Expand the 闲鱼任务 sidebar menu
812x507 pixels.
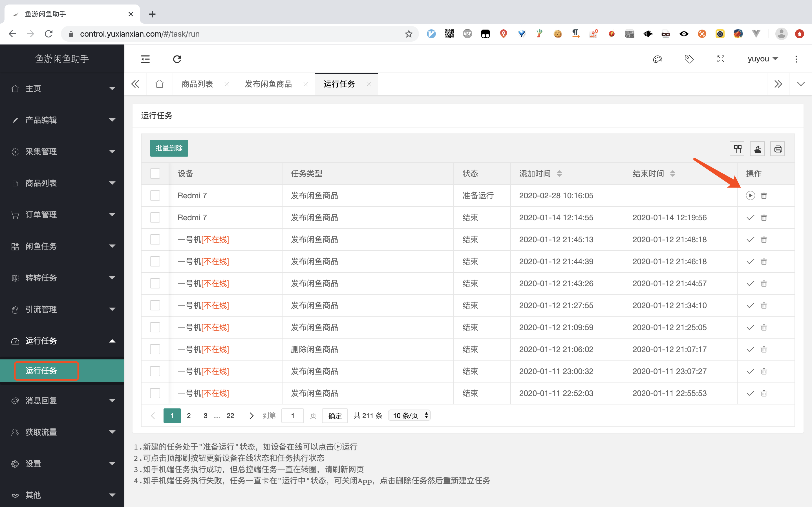click(62, 246)
